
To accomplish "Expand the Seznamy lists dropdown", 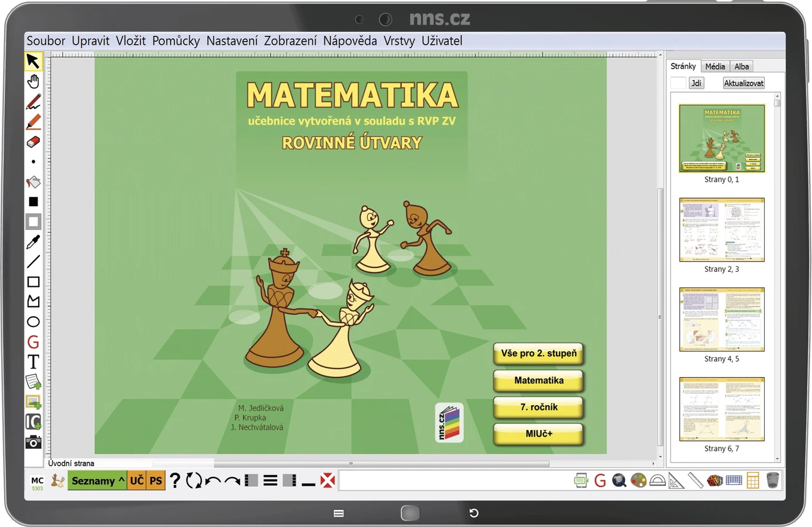I will tap(97, 480).
